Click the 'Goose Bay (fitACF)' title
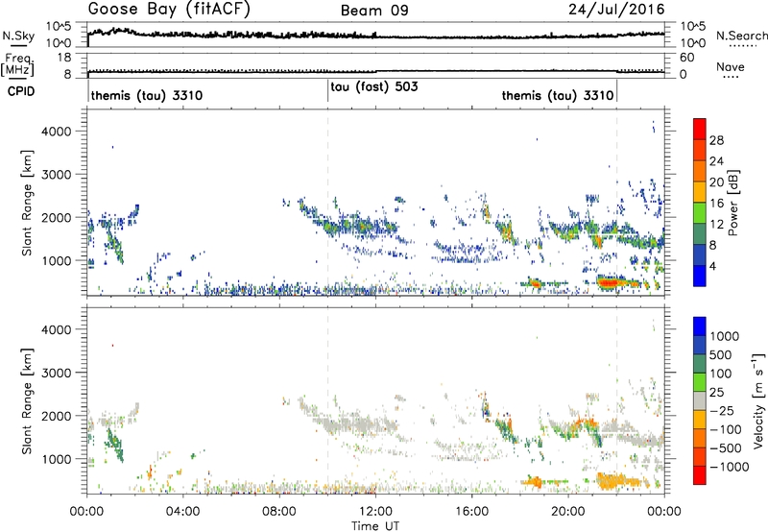 pos(169,10)
